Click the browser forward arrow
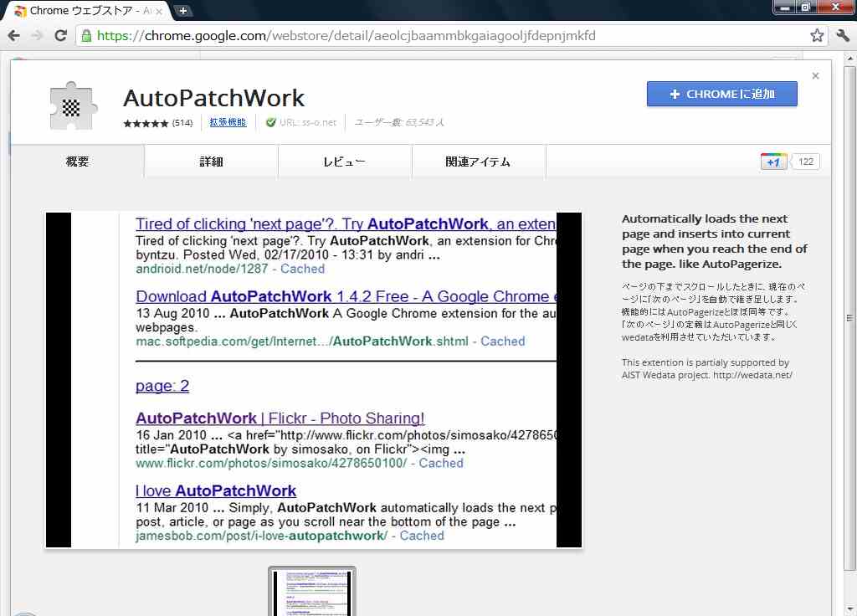The height and width of the screenshot is (616, 857). click(x=37, y=36)
